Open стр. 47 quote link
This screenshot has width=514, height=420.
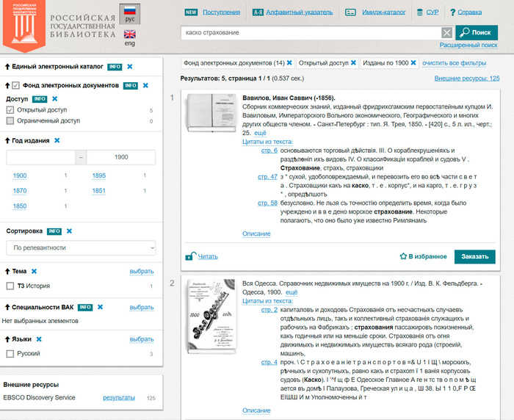click(267, 177)
